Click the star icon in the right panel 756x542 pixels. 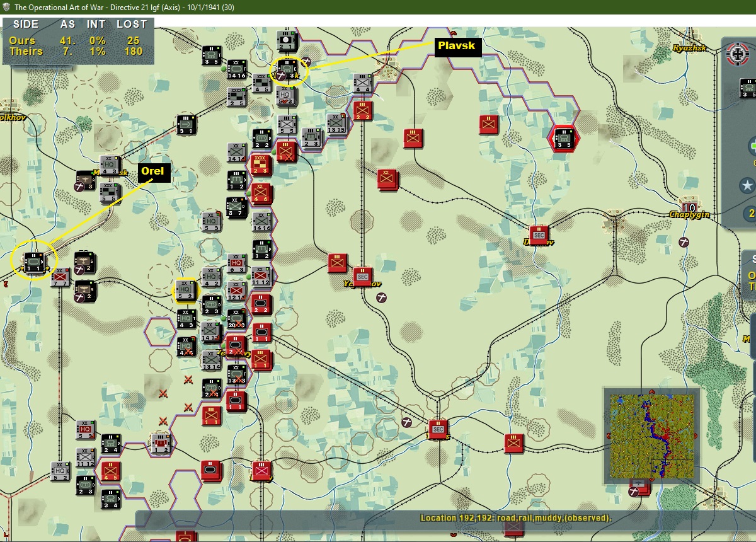pyautogui.click(x=748, y=185)
